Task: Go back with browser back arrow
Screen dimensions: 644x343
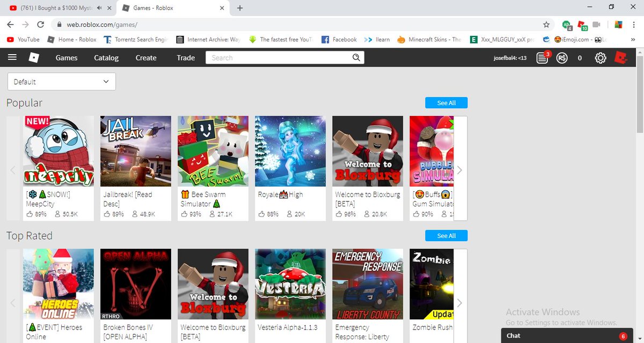Action: click(x=10, y=25)
